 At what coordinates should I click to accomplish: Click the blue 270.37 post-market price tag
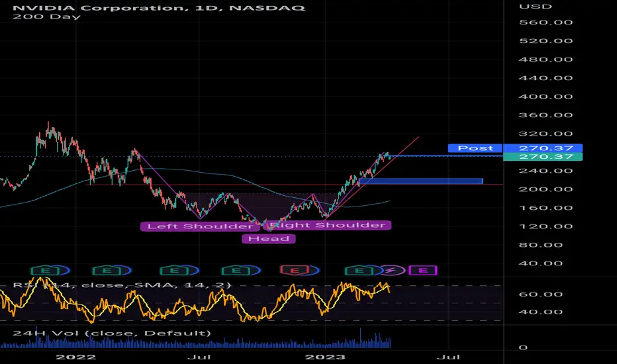tap(543, 148)
